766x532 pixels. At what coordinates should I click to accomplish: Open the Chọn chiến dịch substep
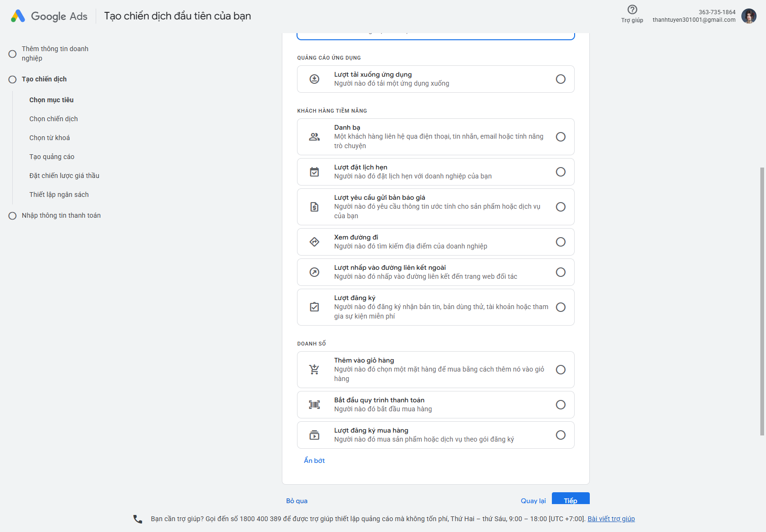pyautogui.click(x=54, y=119)
